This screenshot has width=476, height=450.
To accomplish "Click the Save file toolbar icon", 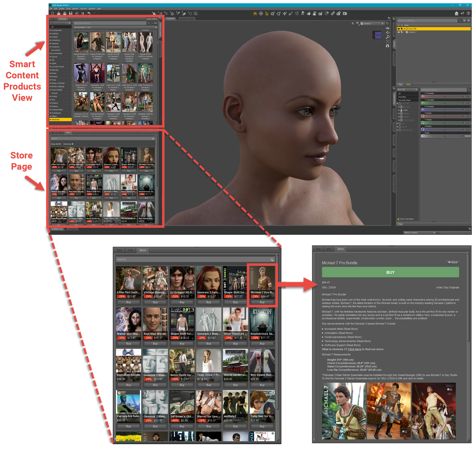I will tap(71, 14).
